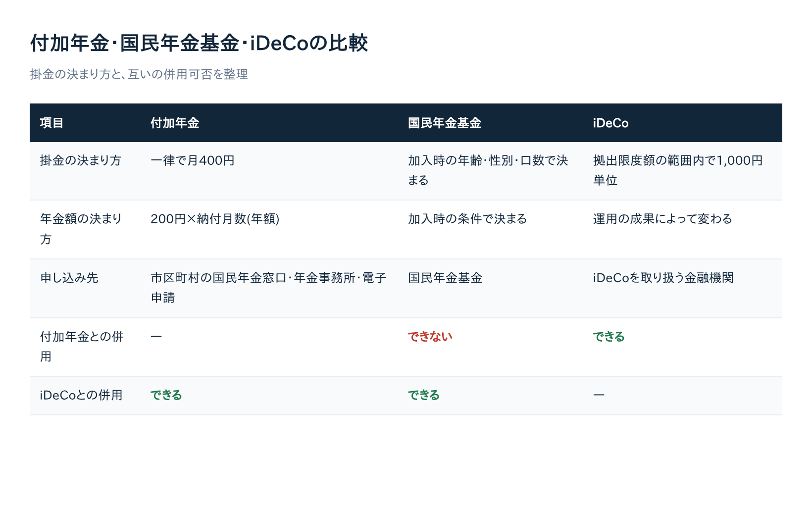
Task: Select the cell "市区町村の国民年金窓口・年金事務所・電子申請"
Action: 268,288
